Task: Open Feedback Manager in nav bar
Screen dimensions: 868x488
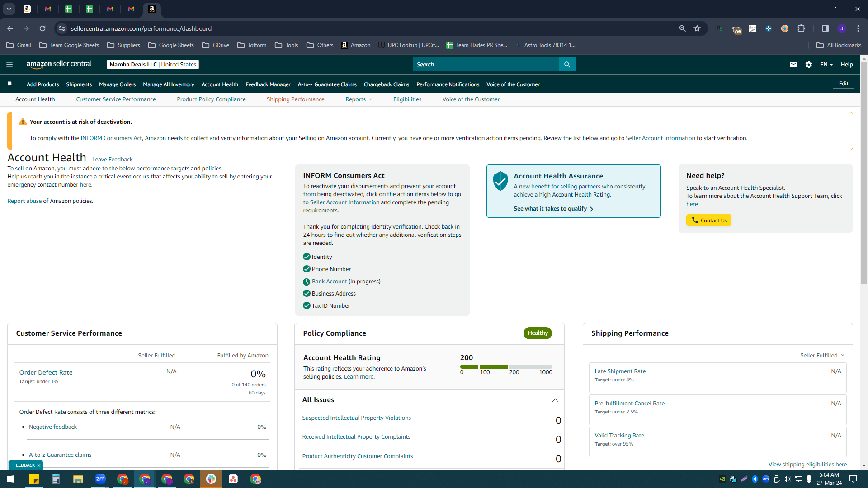Action: coord(268,84)
